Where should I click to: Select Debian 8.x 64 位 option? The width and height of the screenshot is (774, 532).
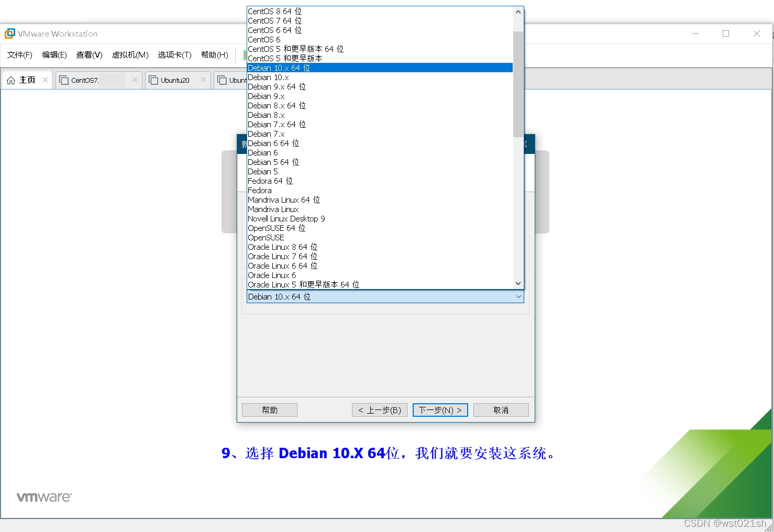pos(380,106)
